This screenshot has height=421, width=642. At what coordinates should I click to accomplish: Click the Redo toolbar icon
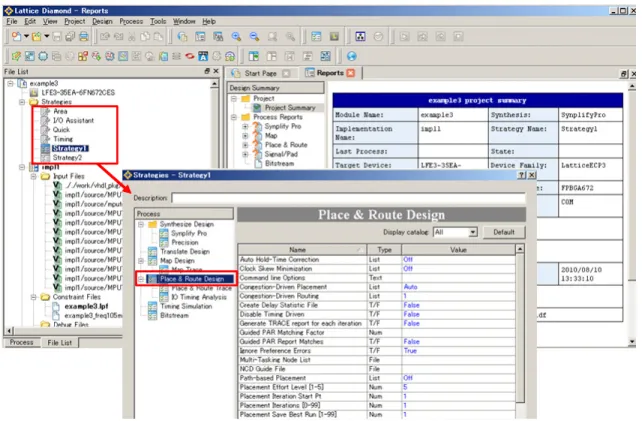click(x=118, y=36)
